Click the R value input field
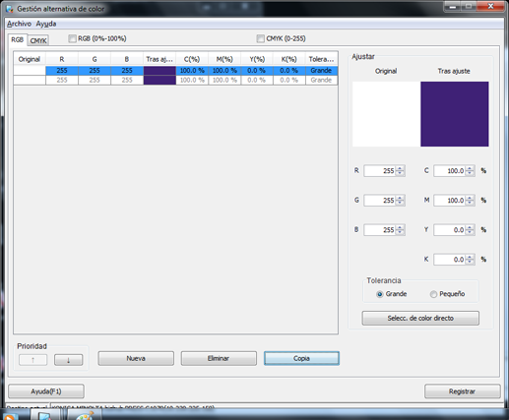This screenshot has width=509, height=420. click(x=380, y=171)
